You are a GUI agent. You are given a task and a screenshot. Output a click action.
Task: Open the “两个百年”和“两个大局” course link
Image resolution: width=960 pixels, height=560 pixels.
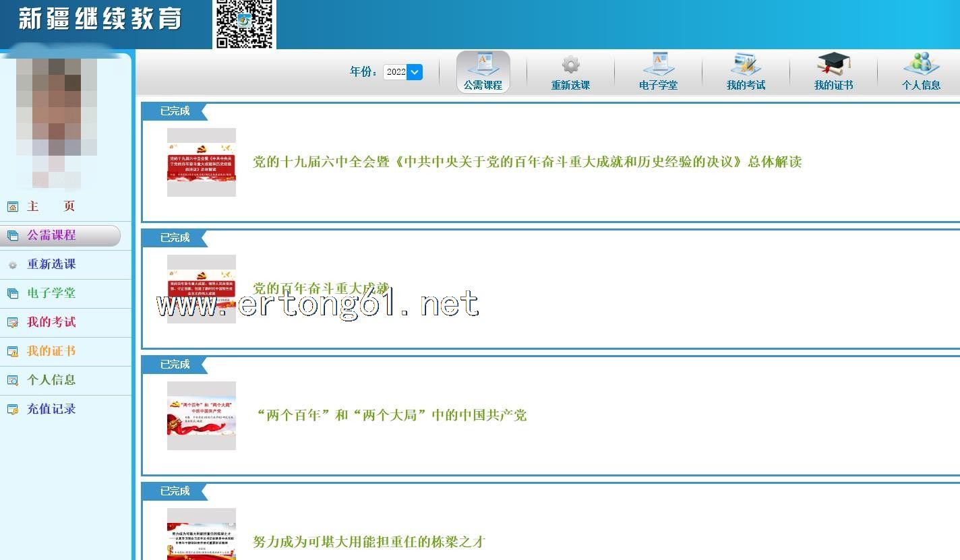coord(391,415)
